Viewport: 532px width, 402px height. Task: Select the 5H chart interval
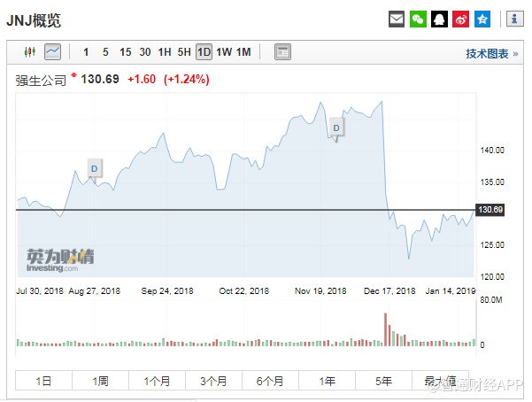184,52
